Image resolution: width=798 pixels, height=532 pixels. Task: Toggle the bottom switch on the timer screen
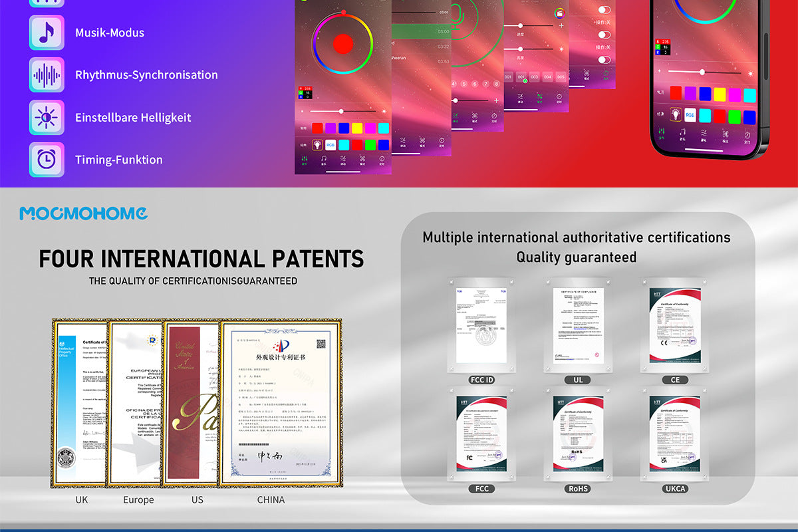(x=604, y=60)
